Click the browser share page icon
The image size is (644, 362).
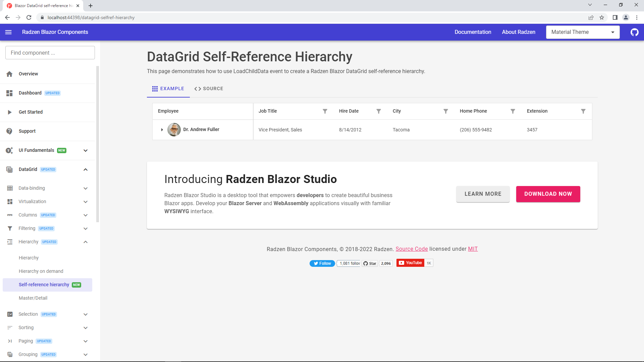591,17
